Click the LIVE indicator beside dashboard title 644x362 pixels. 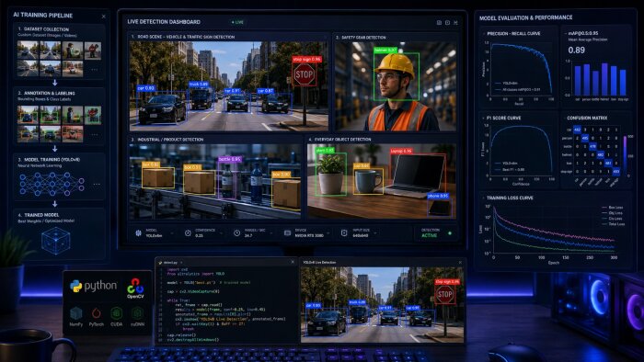point(237,22)
